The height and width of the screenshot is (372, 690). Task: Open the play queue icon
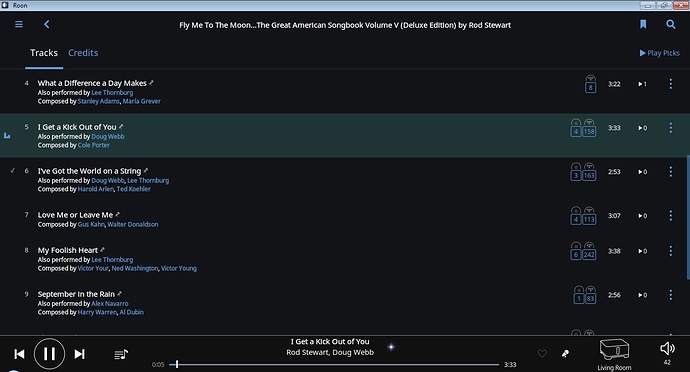[x=121, y=354]
